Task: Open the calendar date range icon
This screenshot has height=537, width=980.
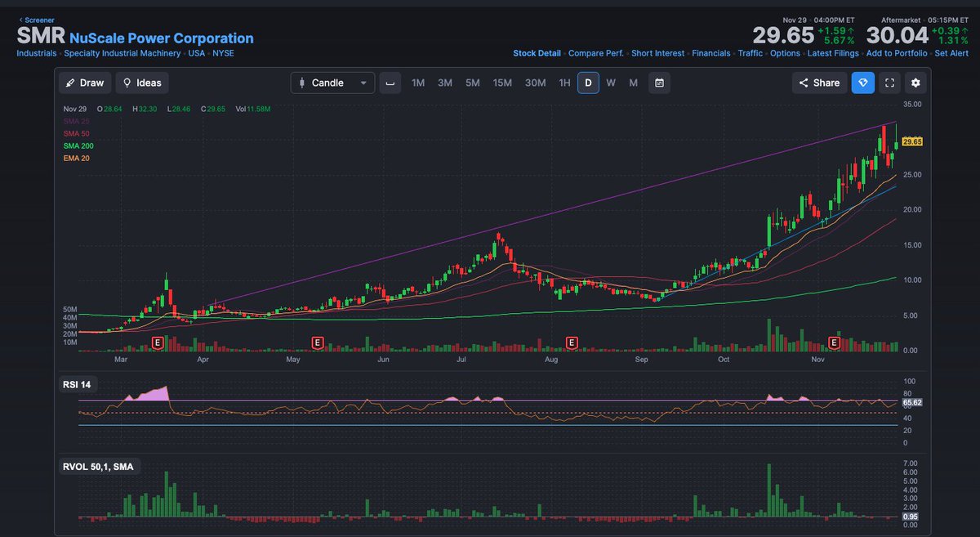Action: (659, 83)
